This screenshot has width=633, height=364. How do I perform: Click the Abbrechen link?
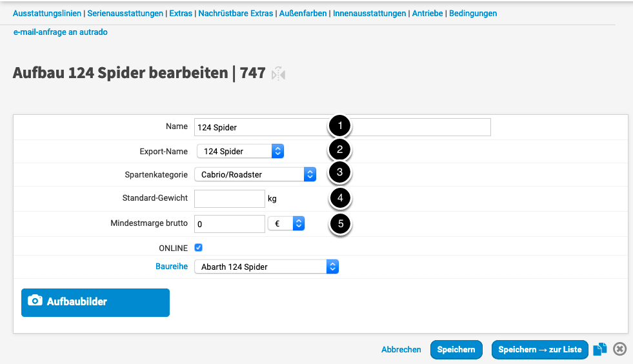coord(401,349)
